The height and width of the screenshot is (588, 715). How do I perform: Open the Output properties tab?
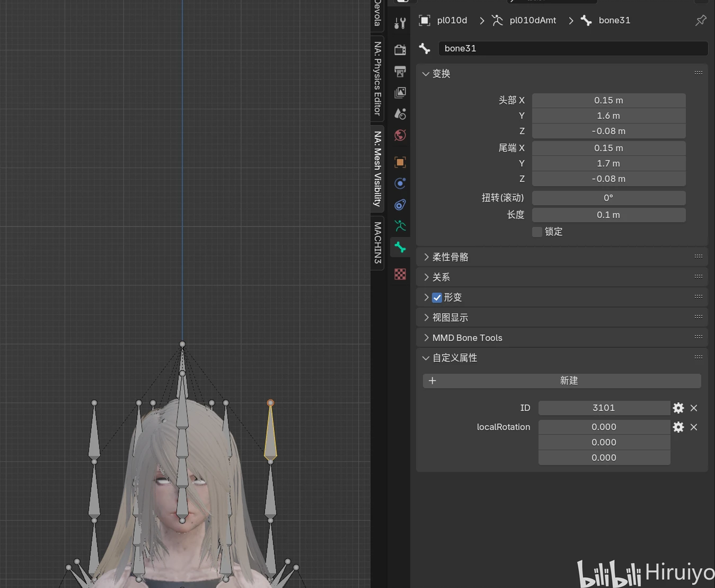tap(400, 71)
